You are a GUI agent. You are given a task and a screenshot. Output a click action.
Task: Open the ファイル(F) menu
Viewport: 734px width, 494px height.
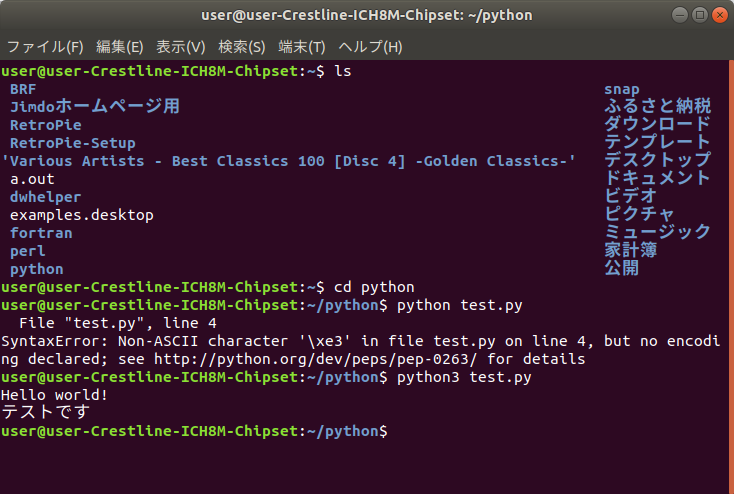click(x=45, y=47)
